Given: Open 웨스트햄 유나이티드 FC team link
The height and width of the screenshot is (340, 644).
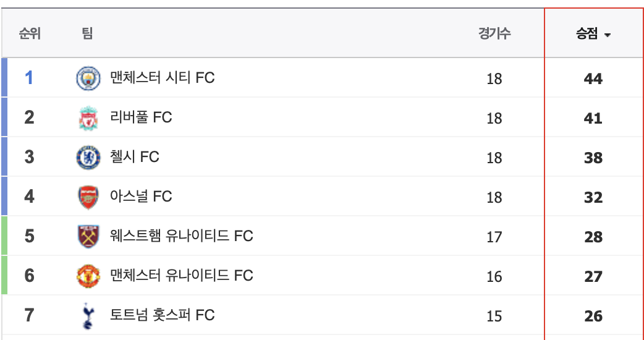Looking at the screenshot, I should point(182,236).
